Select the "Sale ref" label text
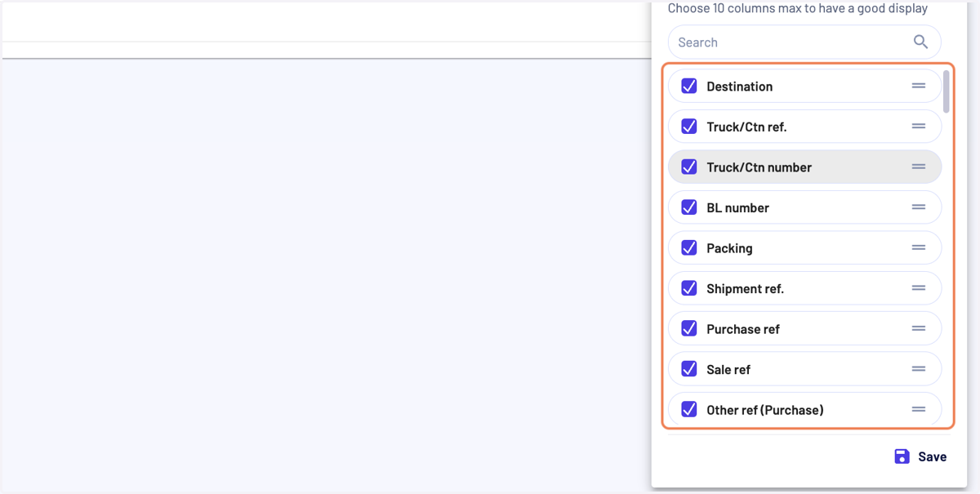Viewport: 980px width, 494px height. tap(728, 369)
